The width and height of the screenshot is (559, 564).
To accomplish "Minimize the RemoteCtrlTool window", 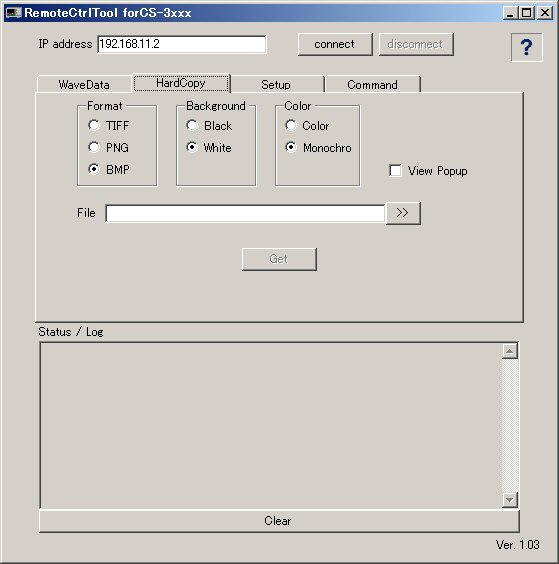I will coord(510,13).
